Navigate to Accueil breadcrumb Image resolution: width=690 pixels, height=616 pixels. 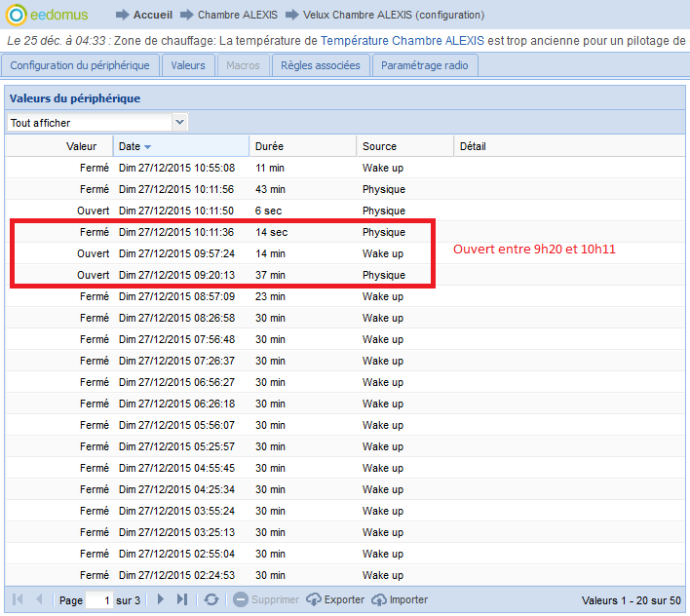click(153, 15)
